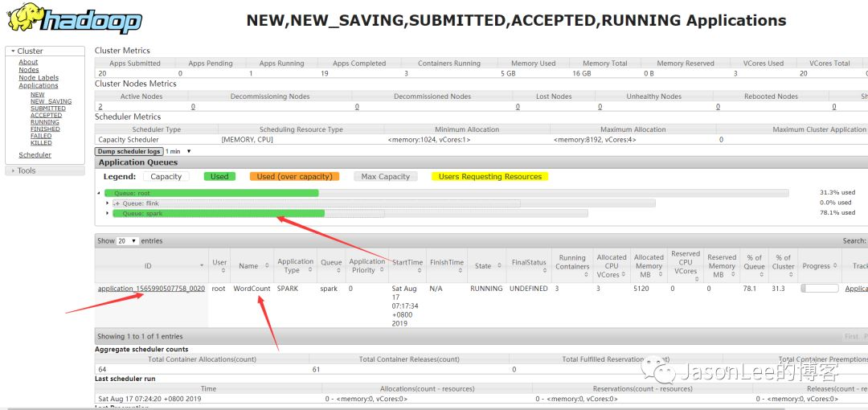Sort by Application Priority icon
Viewport: 868px width, 410px height.
381,270
